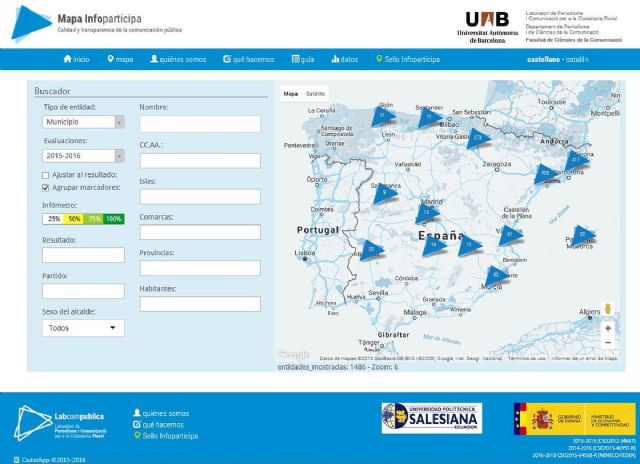Click the Labcompublica footer logo
The height and width of the screenshot is (464, 640).
pyautogui.click(x=60, y=423)
